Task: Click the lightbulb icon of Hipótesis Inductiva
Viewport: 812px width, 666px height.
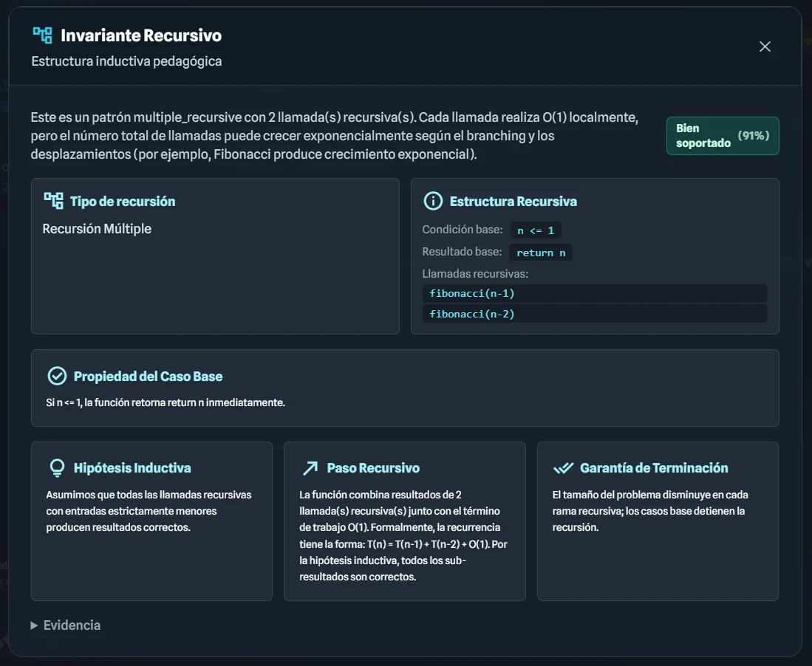Action: 57,468
